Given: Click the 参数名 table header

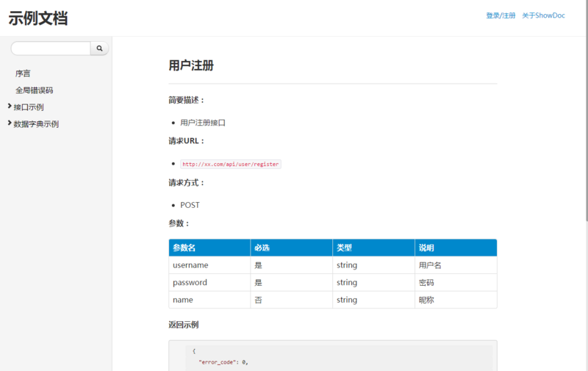Looking at the screenshot, I should click(184, 248).
